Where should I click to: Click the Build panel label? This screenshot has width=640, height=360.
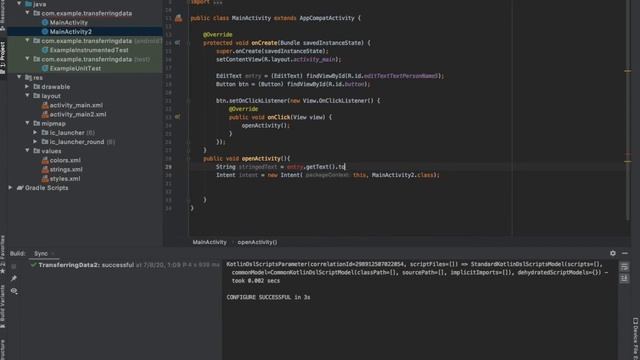(18, 253)
